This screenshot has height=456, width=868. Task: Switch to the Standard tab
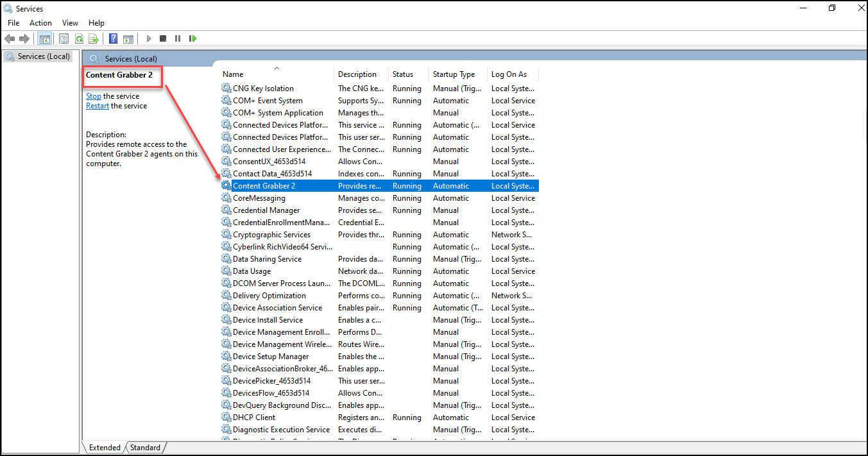click(x=145, y=448)
